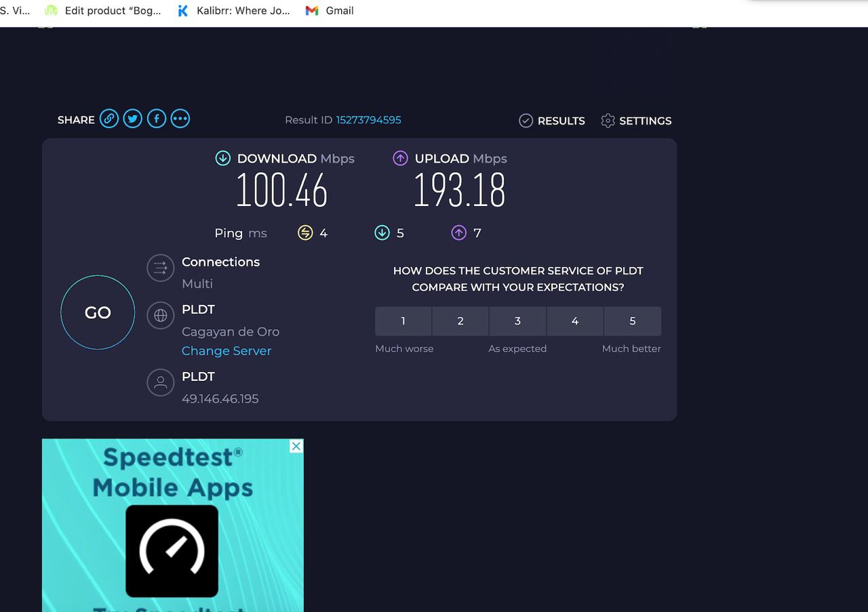Open the SETTINGS page
This screenshot has height=612, width=868.
636,121
